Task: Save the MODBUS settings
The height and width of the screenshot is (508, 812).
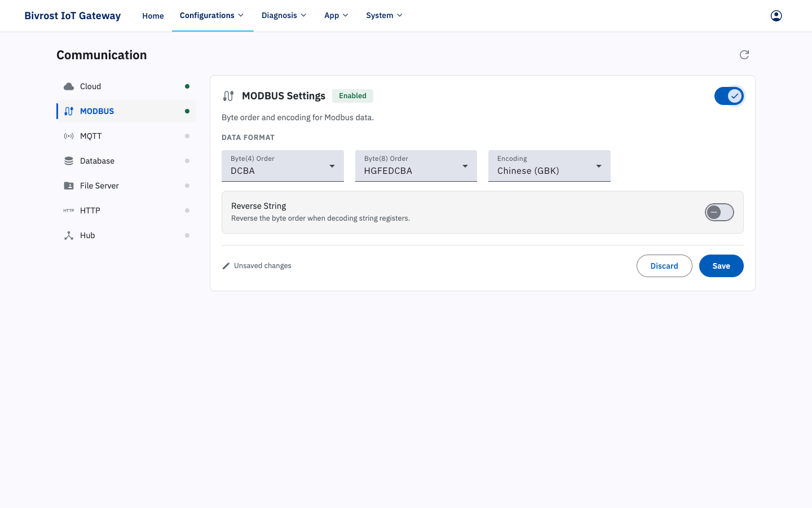Action: point(721,266)
